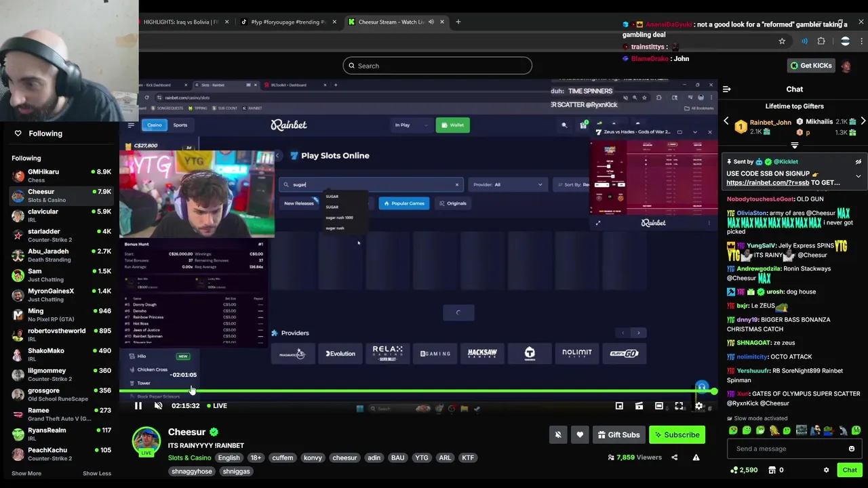Screen dimensions: 868x488
Task: Open Cheesur's live avatar
Action: [146, 441]
